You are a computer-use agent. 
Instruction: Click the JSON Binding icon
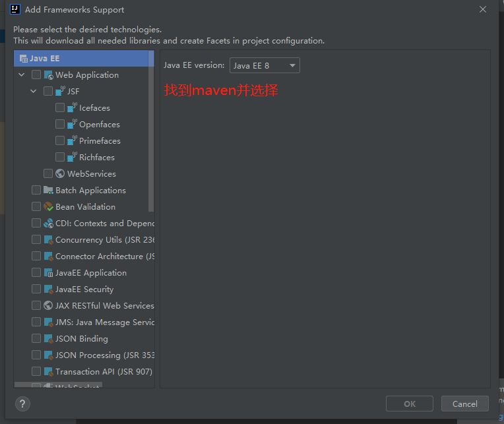(x=49, y=339)
